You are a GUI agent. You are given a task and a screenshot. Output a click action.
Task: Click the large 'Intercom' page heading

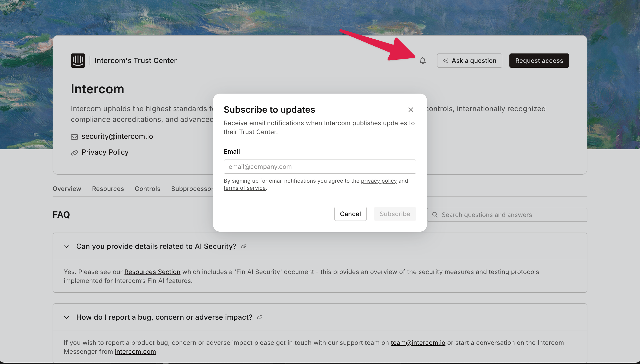pyautogui.click(x=98, y=89)
